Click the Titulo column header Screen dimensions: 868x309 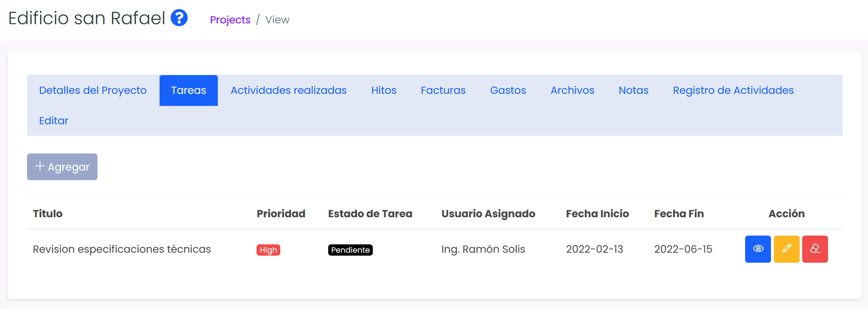pyautogui.click(x=48, y=214)
